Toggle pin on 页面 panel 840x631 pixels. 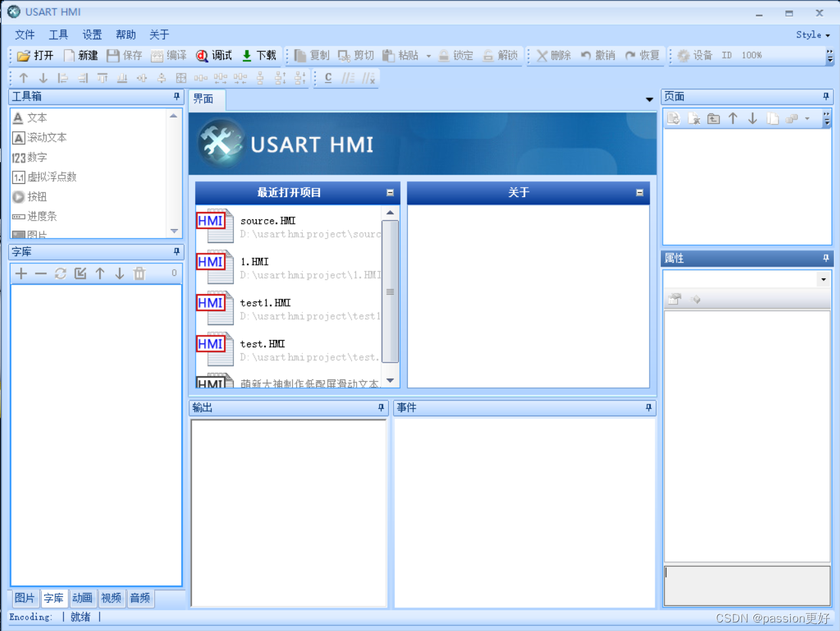[x=826, y=97]
